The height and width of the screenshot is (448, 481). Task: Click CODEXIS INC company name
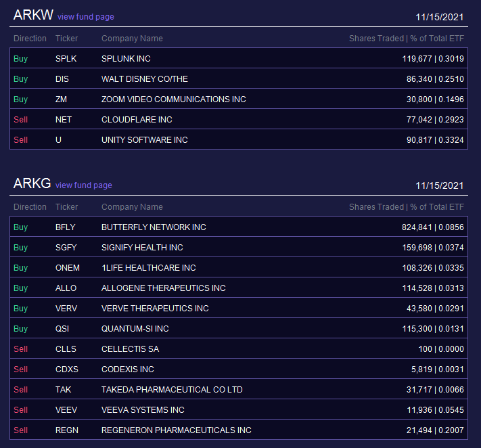coord(128,369)
